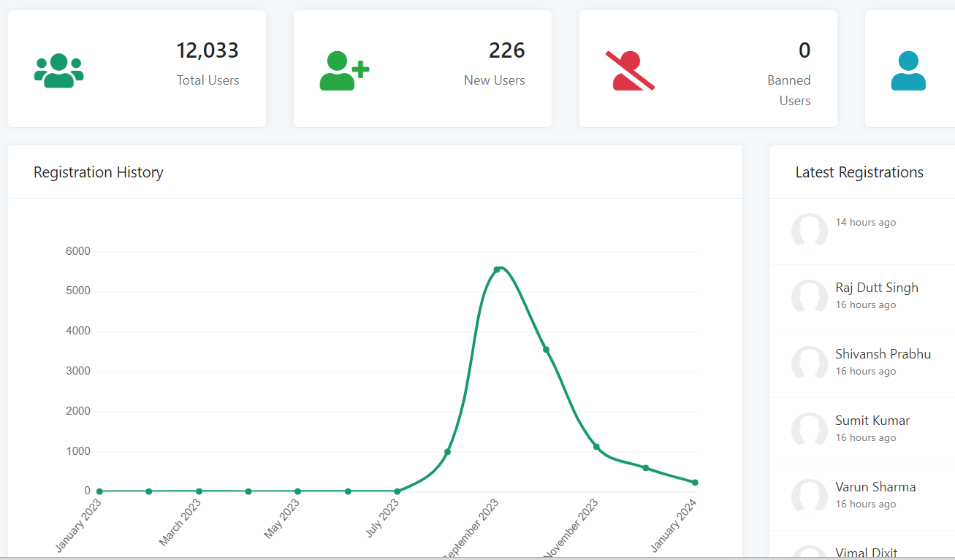Click the Registration History heading
The height and width of the screenshot is (560, 955).
(99, 172)
